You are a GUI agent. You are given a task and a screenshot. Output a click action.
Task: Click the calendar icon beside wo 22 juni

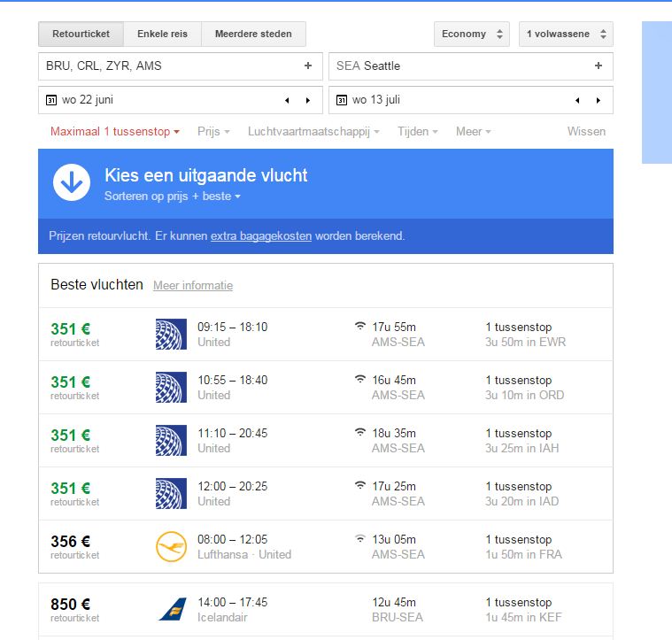(51, 100)
